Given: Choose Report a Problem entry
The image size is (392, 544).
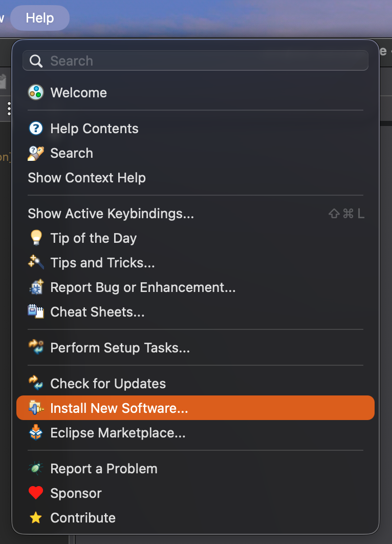Looking at the screenshot, I should tap(195, 468).
